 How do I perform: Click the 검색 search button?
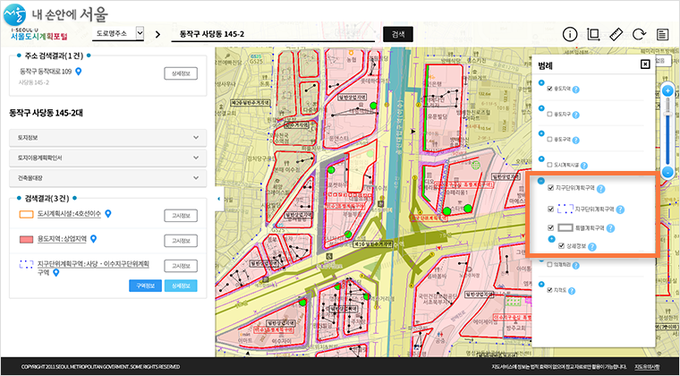point(398,34)
